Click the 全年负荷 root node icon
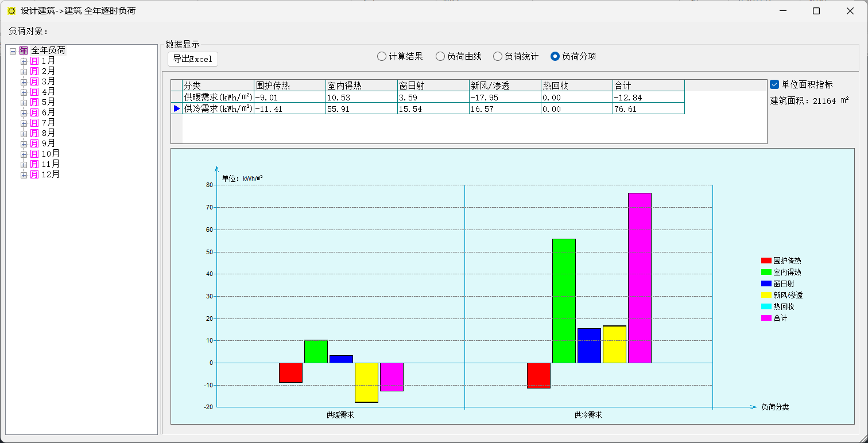The image size is (868, 443). click(24, 50)
